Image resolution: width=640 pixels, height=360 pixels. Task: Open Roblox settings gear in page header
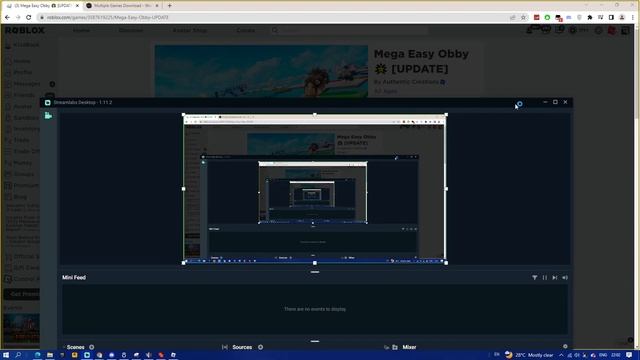[x=599, y=31]
